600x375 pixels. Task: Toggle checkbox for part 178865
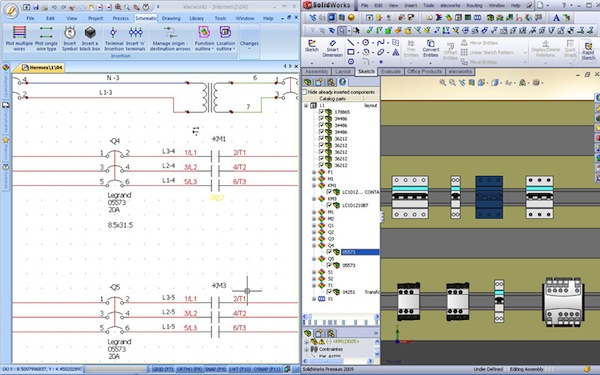(321, 112)
